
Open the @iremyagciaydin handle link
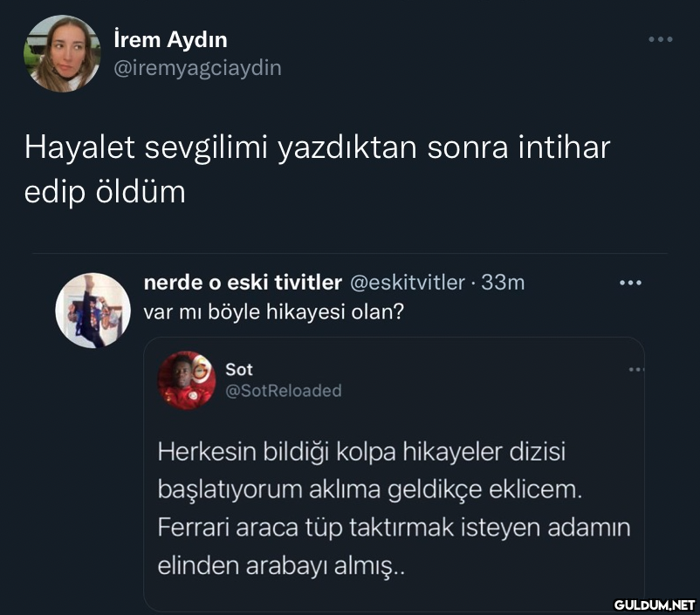[198, 68]
